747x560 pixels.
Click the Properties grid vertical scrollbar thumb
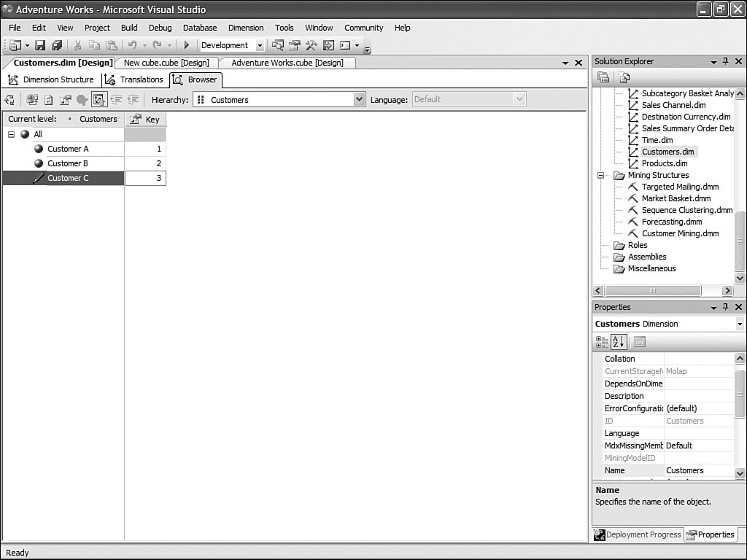[x=740, y=394]
